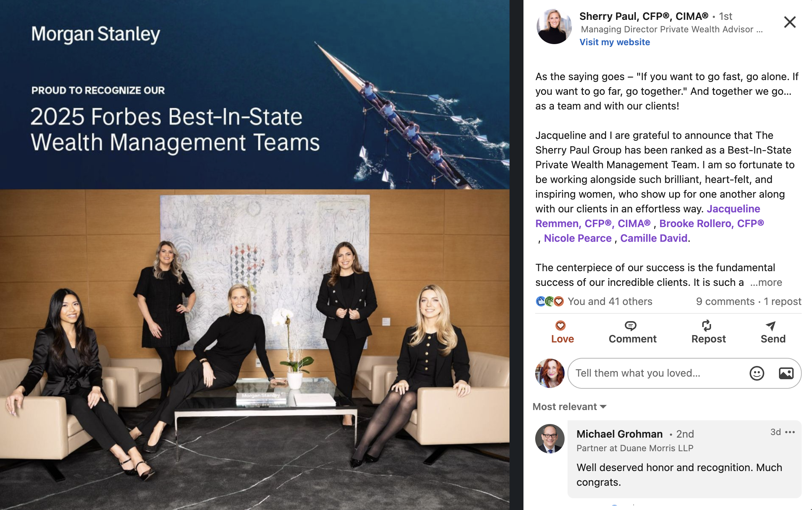Add a photo using the image icon

(786, 373)
